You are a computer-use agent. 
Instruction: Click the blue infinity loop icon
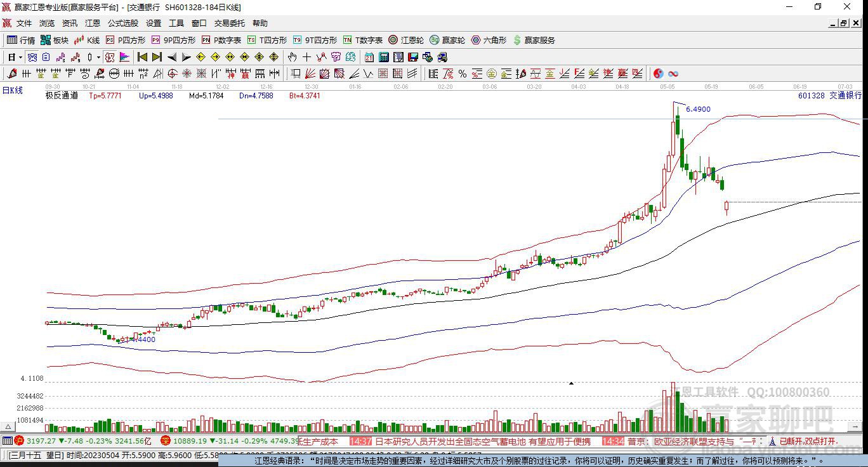[x=673, y=74]
